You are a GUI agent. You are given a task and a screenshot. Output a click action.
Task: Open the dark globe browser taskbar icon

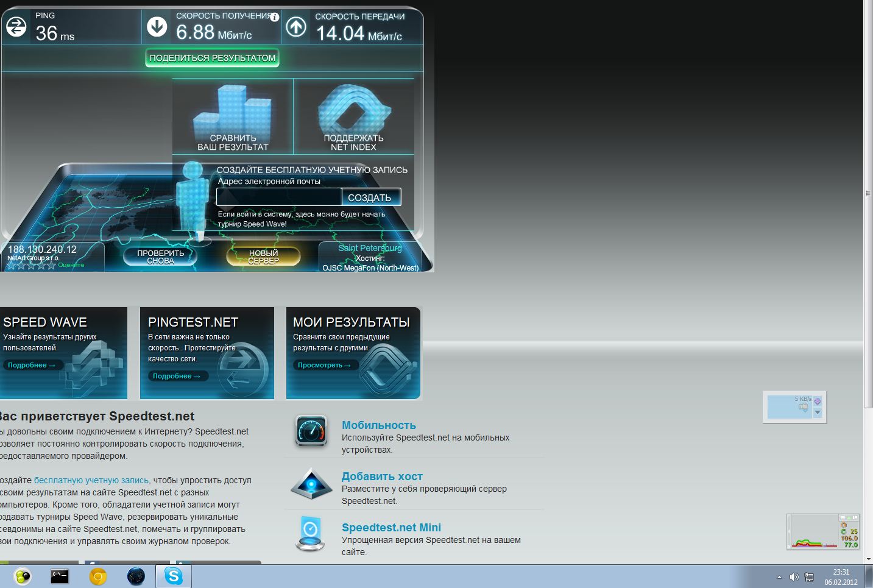pyautogui.click(x=136, y=576)
